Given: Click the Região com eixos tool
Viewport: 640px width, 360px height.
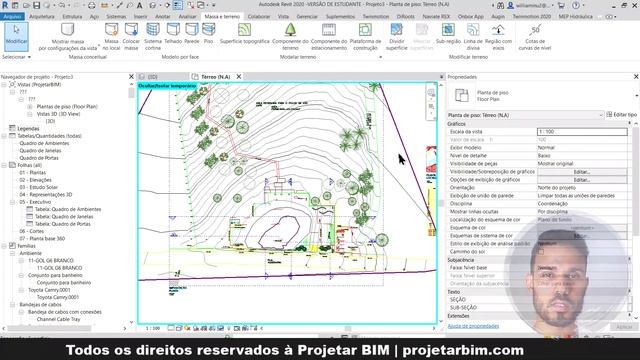Looking at the screenshot, I should click(498, 37).
